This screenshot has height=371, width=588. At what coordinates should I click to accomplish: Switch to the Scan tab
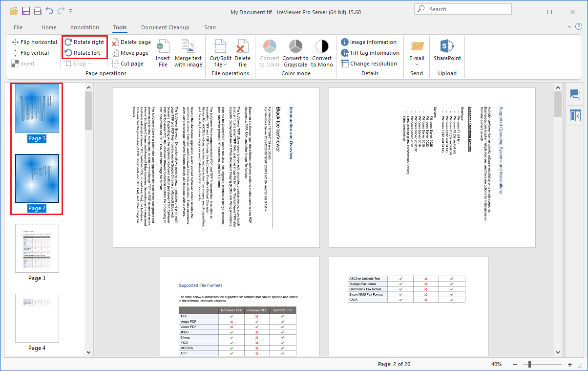click(x=210, y=27)
